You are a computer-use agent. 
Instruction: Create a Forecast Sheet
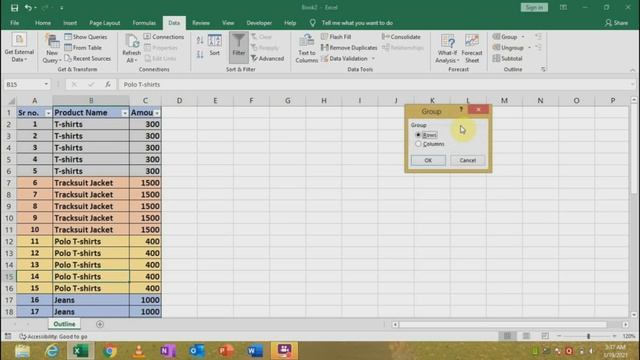tap(472, 48)
